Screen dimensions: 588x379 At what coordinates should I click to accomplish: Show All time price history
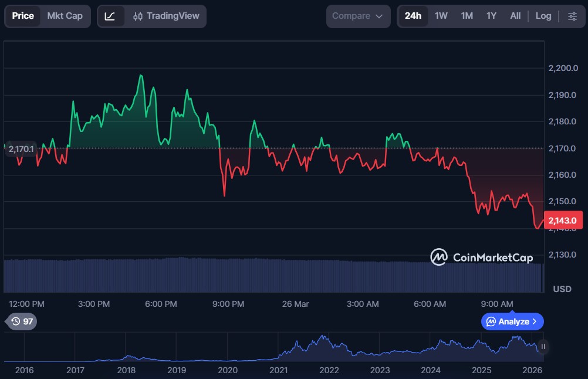coord(515,16)
